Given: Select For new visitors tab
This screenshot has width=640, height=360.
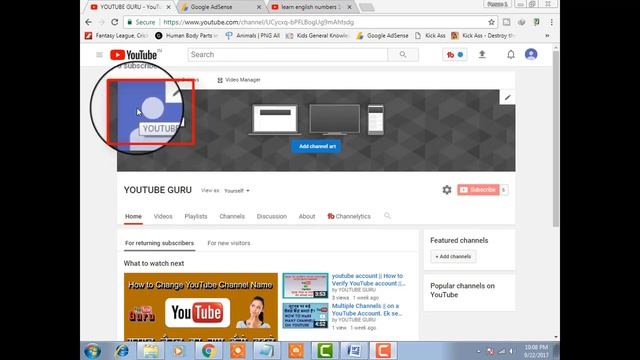Looking at the screenshot, I should point(229,243).
